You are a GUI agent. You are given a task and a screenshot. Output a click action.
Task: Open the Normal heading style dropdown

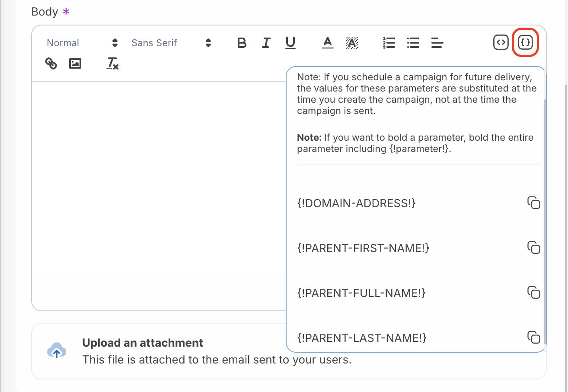point(82,43)
